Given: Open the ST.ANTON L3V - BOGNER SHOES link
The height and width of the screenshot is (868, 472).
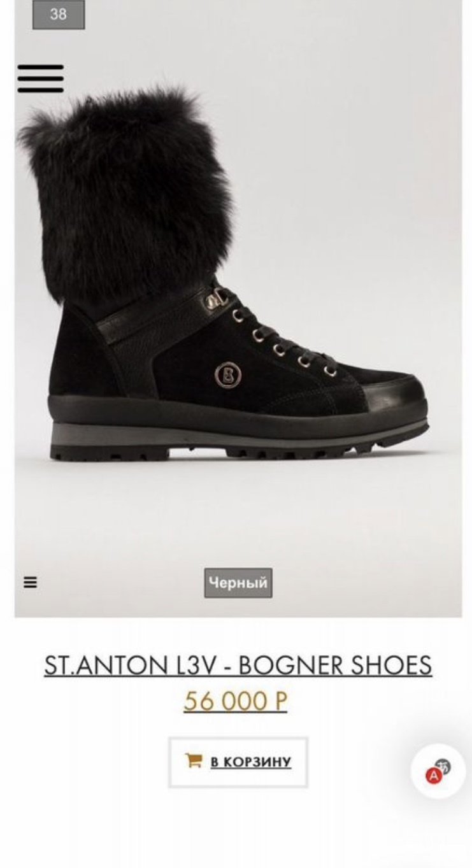Looking at the screenshot, I should click(x=238, y=665).
